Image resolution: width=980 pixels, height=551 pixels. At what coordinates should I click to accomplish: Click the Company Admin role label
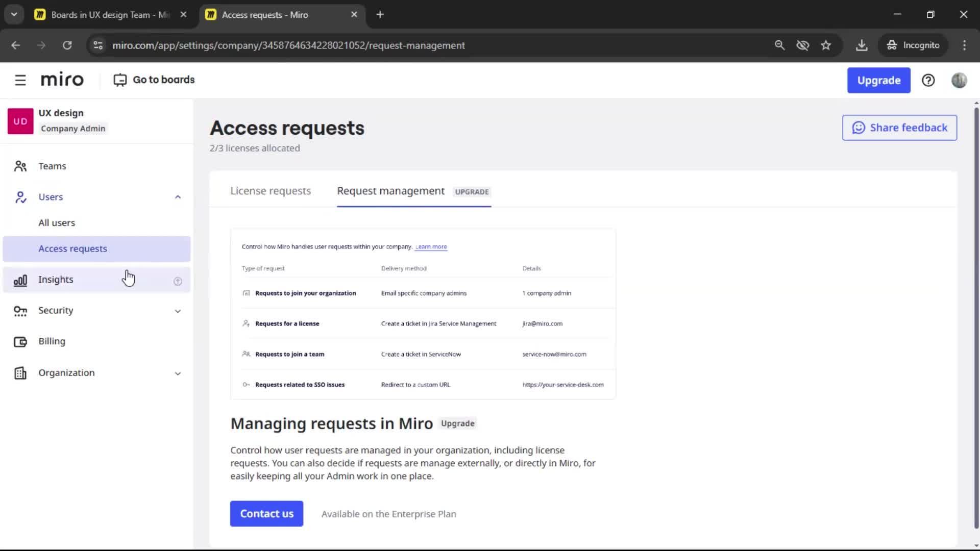(x=73, y=129)
